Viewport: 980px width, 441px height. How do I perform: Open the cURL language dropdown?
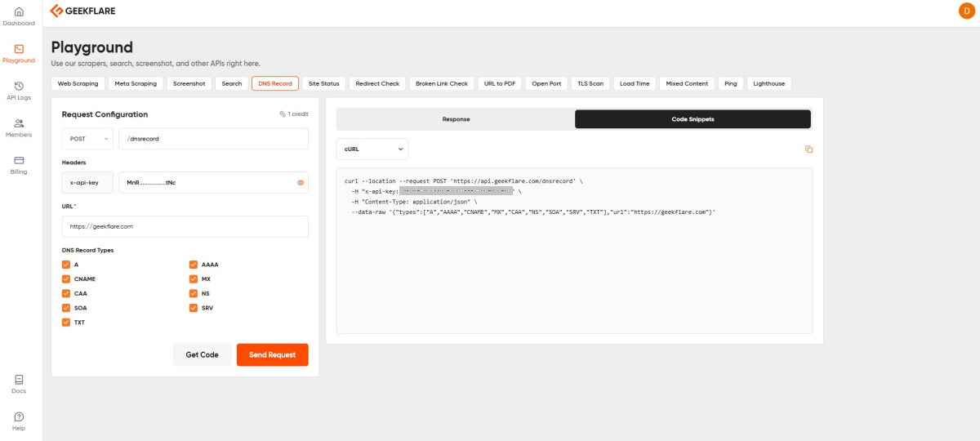(x=372, y=149)
